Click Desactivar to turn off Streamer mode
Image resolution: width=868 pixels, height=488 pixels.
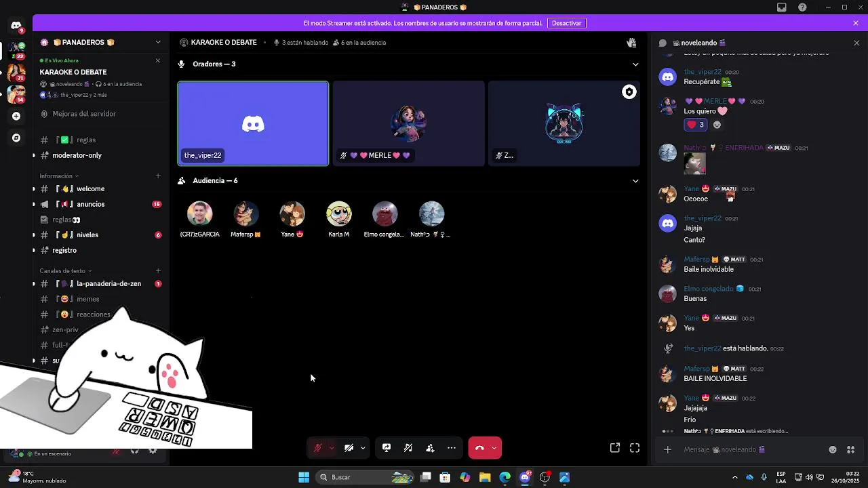566,23
